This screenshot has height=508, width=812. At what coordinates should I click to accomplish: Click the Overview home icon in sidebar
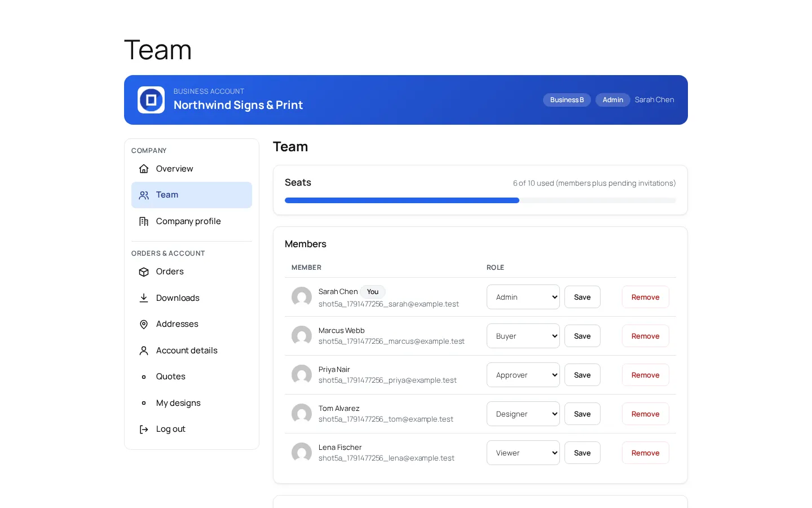[144, 169]
